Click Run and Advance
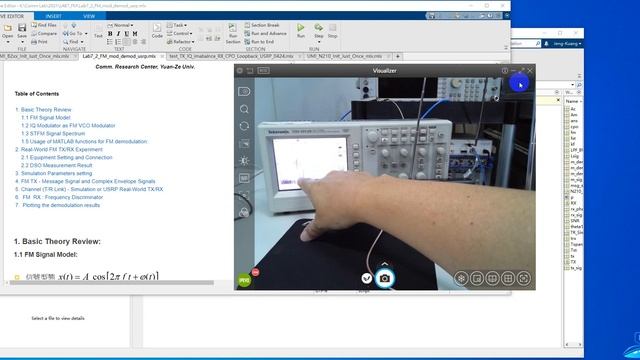The image size is (640, 360). coord(265,33)
